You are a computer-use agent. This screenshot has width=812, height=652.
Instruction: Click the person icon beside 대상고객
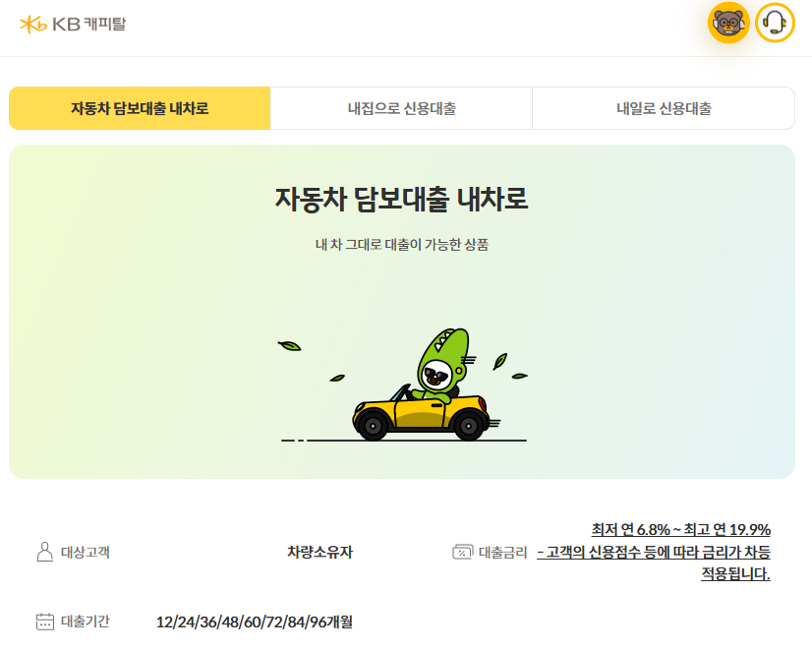45,552
